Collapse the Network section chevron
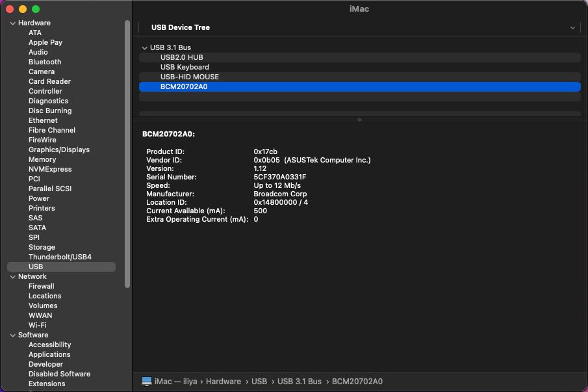The image size is (588, 392). (13, 277)
